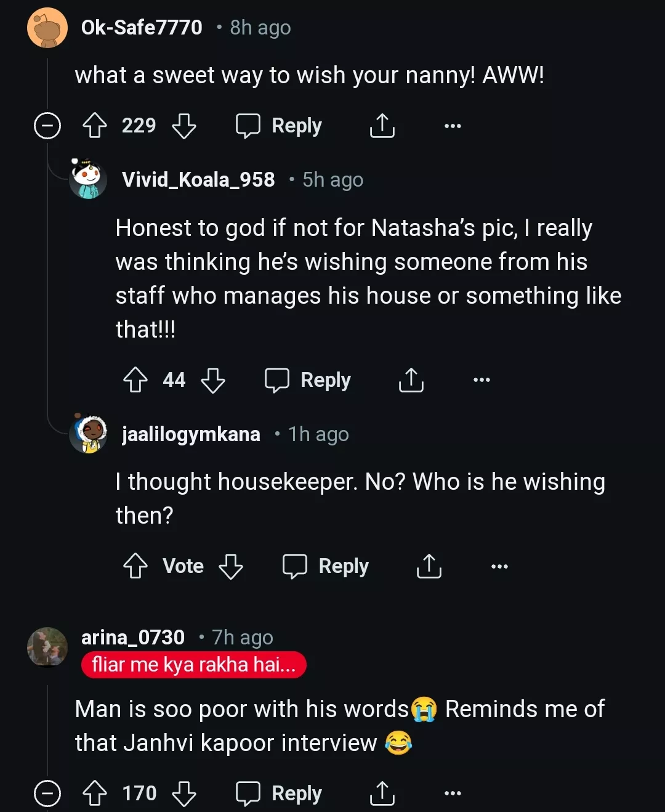Click the 'fliar me kya rakha hai...' flair
Image resolution: width=665 pixels, height=812 pixels.
193,665
